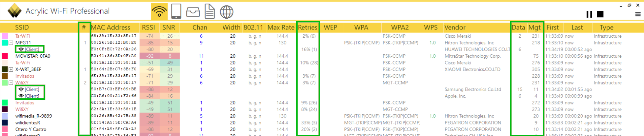This screenshot has height=136, width=644.
Task: Sort by WPS column header
Action: point(431,27)
